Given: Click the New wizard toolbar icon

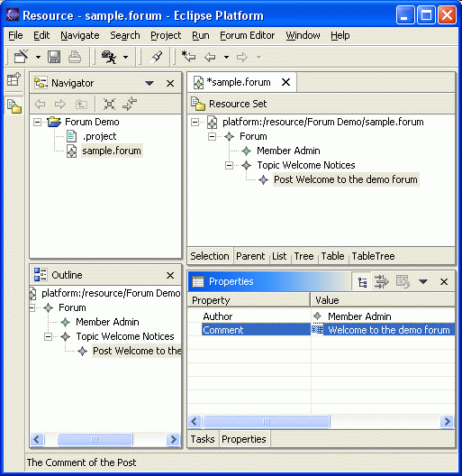Looking at the screenshot, I should tap(22, 57).
